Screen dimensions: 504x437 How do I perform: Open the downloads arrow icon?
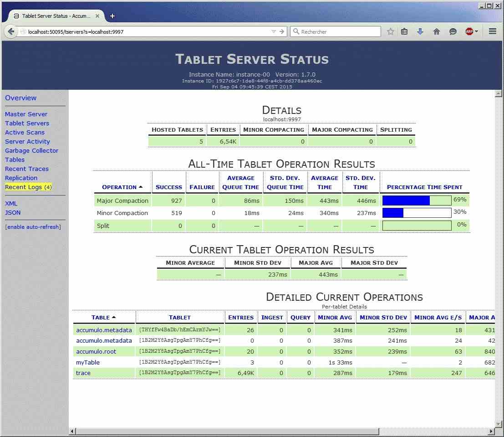420,31
